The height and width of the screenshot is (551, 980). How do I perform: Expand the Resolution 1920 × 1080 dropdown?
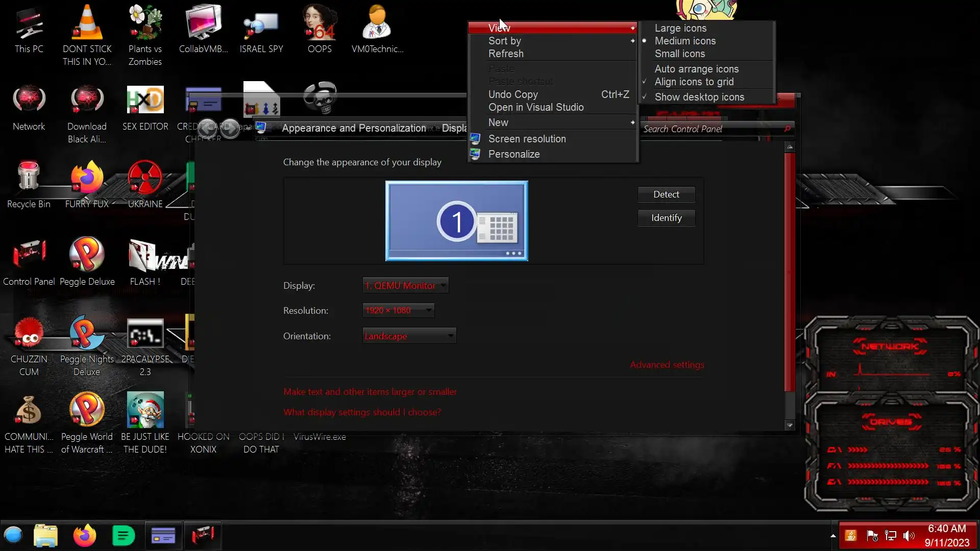click(x=398, y=310)
